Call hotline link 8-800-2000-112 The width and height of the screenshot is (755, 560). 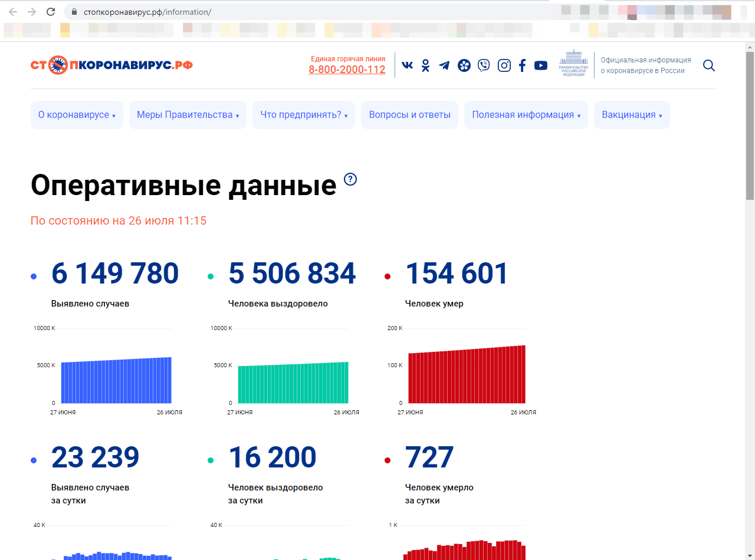tap(347, 70)
